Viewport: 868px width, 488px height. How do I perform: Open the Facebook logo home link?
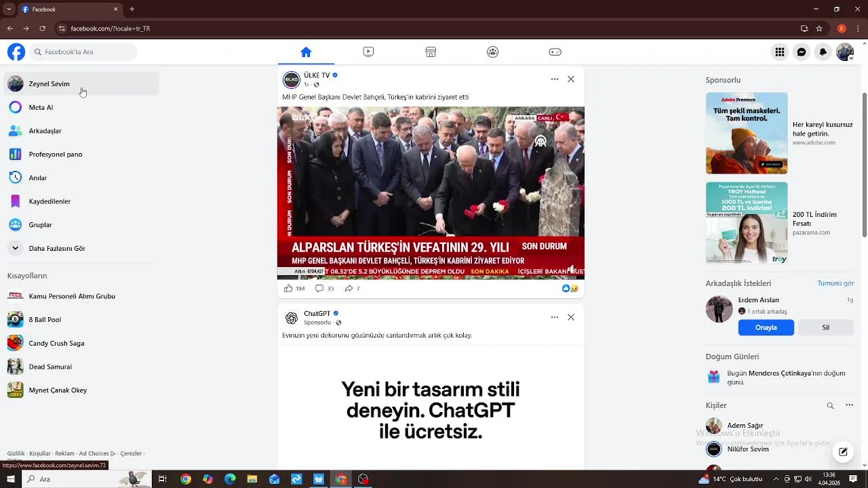[x=16, y=52]
